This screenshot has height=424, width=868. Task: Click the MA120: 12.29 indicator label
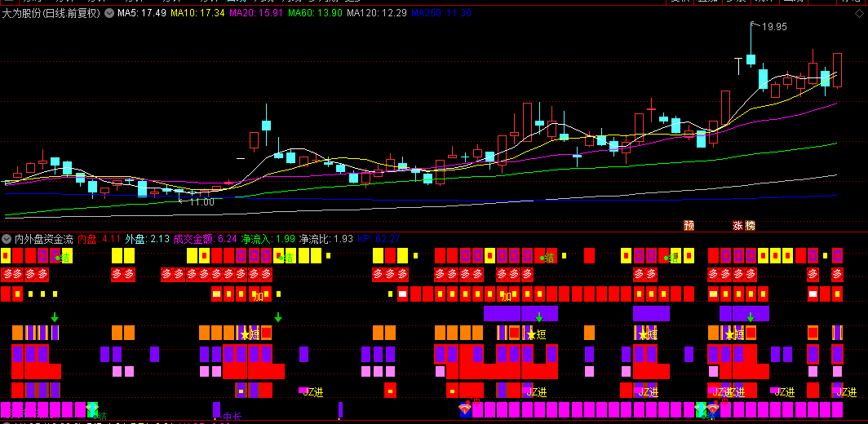point(376,12)
